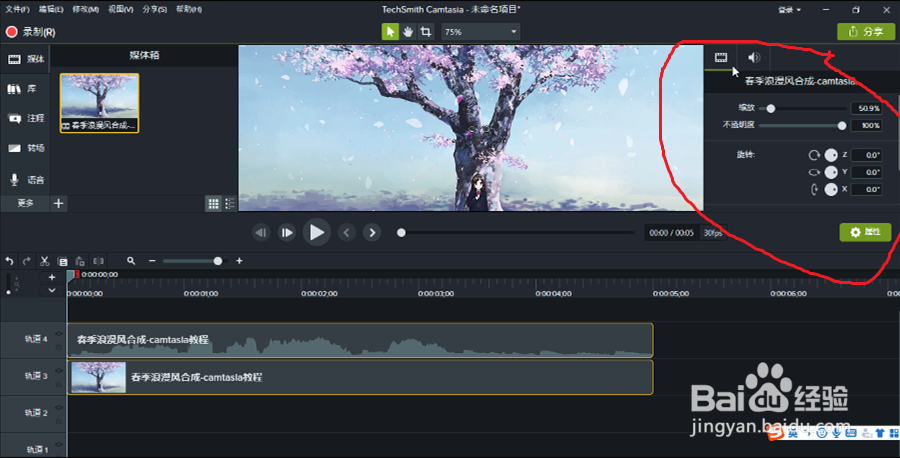Open the 文件(F) menu
The height and width of the screenshot is (458, 900).
tap(17, 9)
